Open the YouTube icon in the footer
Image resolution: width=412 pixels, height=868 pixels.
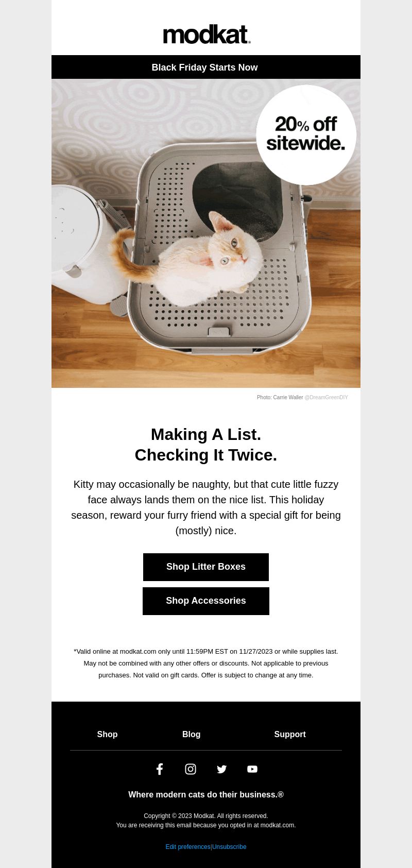(252, 769)
